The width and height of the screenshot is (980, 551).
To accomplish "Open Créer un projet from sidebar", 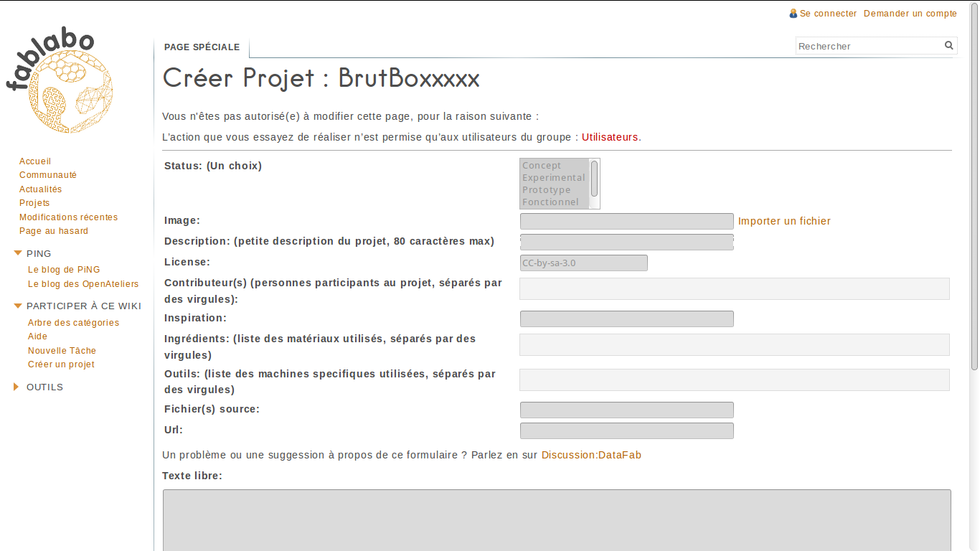I will 61,364.
